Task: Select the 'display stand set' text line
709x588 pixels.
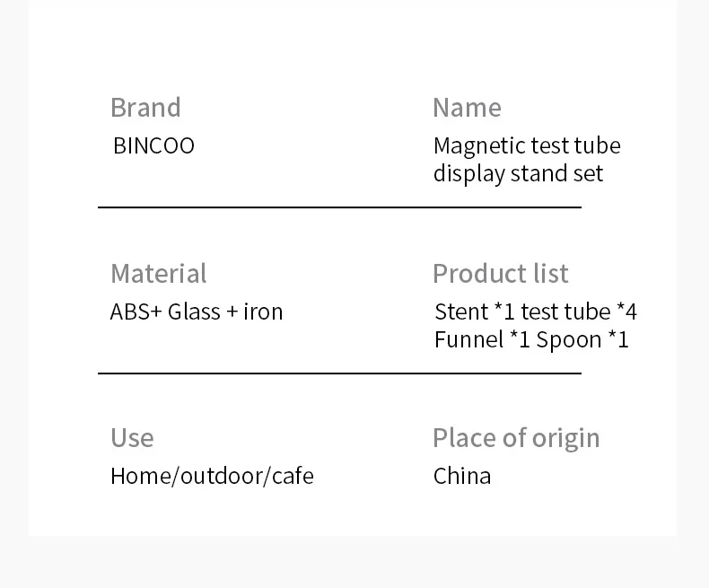Action: [x=518, y=173]
